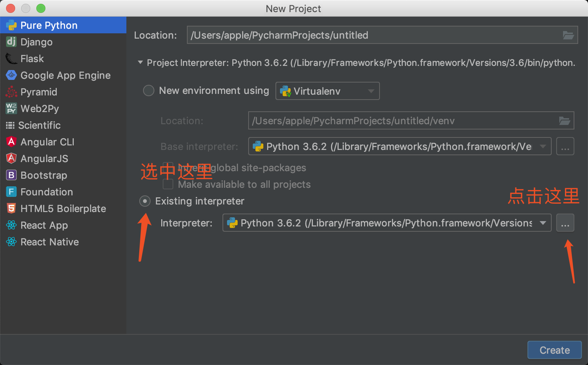Click the Create button
This screenshot has height=365, width=588.
554,350
